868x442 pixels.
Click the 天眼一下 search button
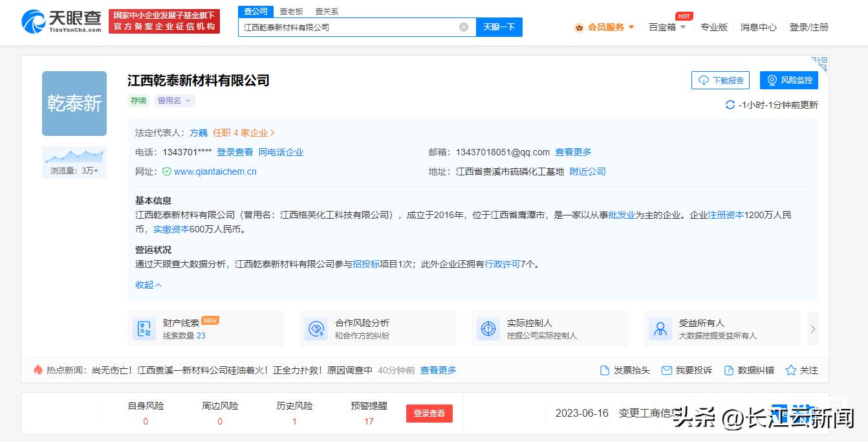(499, 27)
